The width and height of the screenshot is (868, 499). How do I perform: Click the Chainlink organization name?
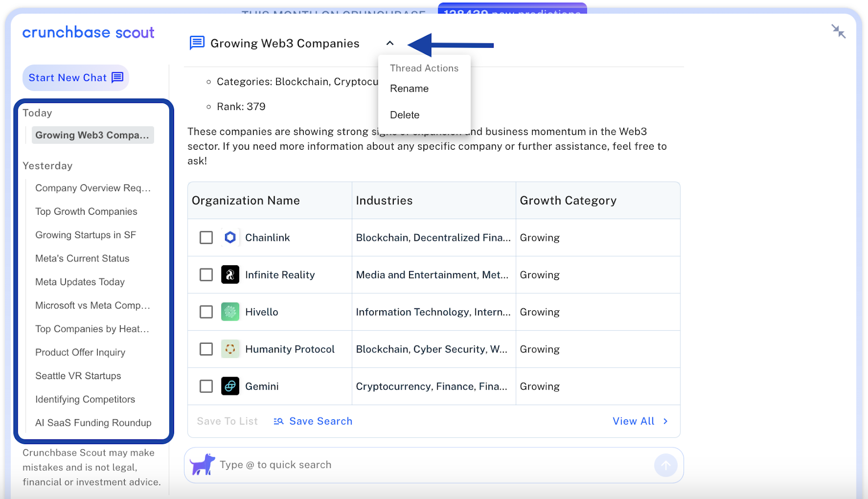pos(267,238)
